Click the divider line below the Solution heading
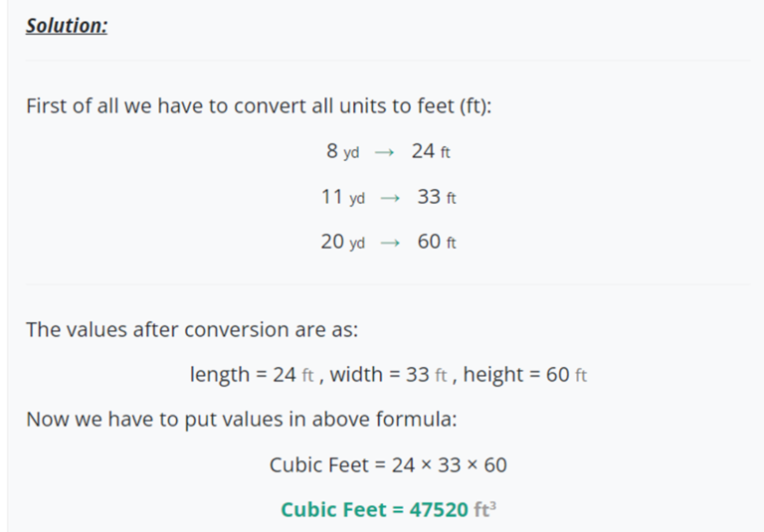The image size is (764, 532). tap(387, 61)
